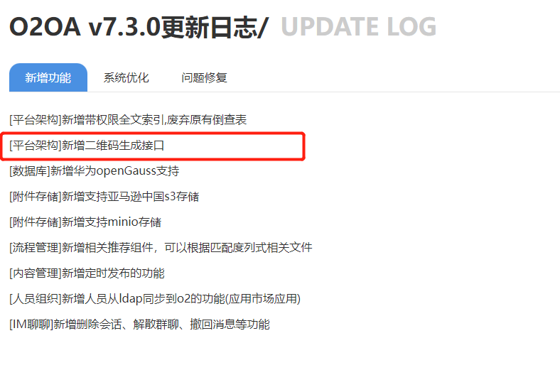Click IM聊聊 entry about 撤回消息
The width and height of the screenshot is (560, 392).
tap(139, 324)
